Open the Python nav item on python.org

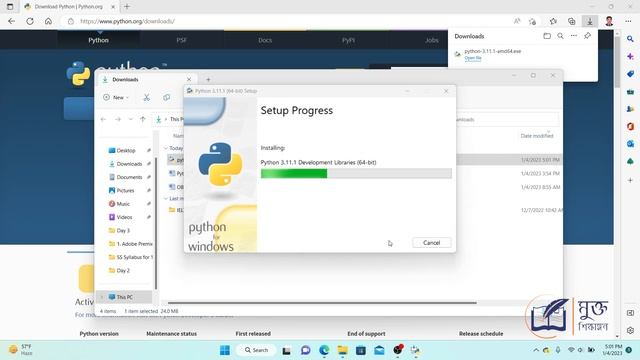click(x=98, y=40)
